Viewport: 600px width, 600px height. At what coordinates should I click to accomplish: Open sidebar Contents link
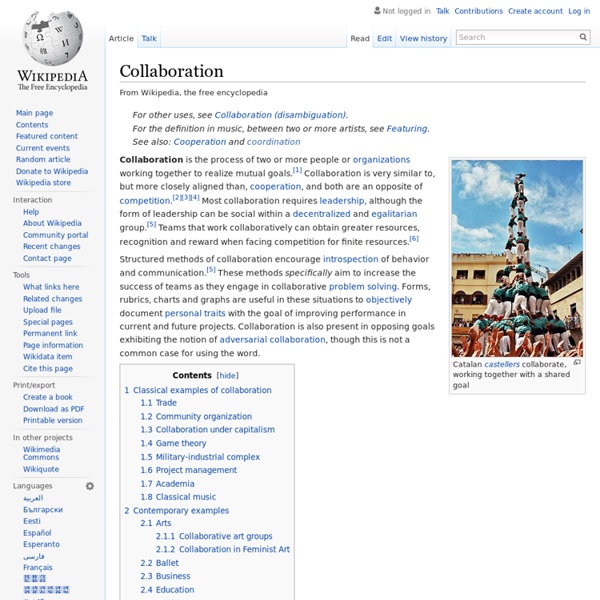[x=32, y=125]
